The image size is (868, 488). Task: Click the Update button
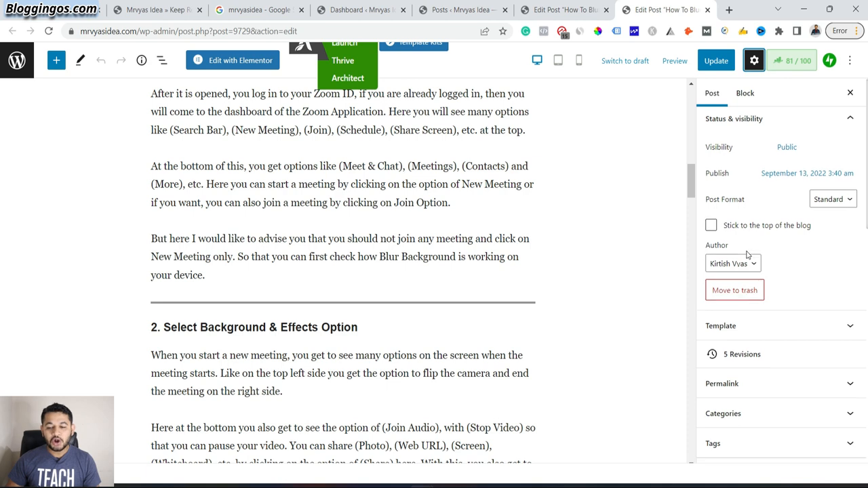point(716,60)
